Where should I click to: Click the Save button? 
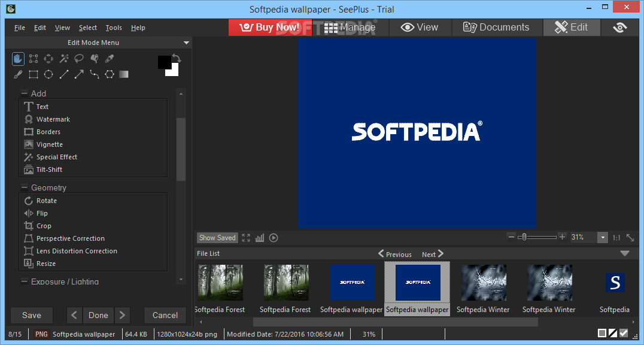coord(32,316)
